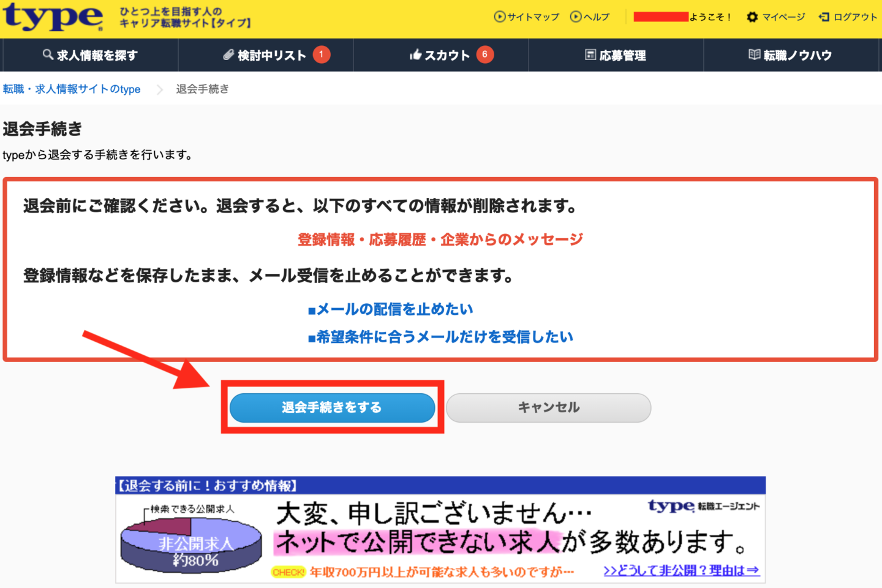
Task: Click the red badge on 検討中リスト
Action: click(x=322, y=55)
